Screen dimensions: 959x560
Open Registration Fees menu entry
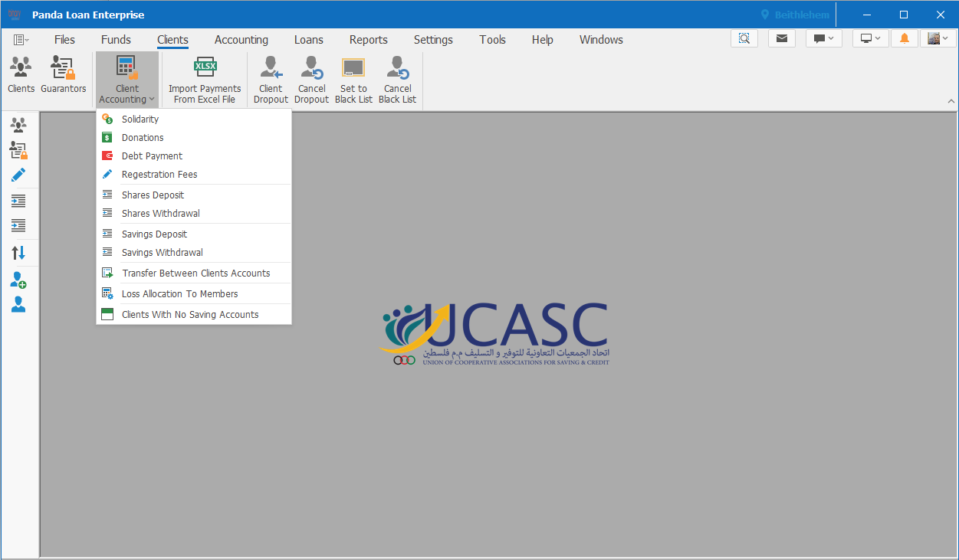tap(194, 174)
